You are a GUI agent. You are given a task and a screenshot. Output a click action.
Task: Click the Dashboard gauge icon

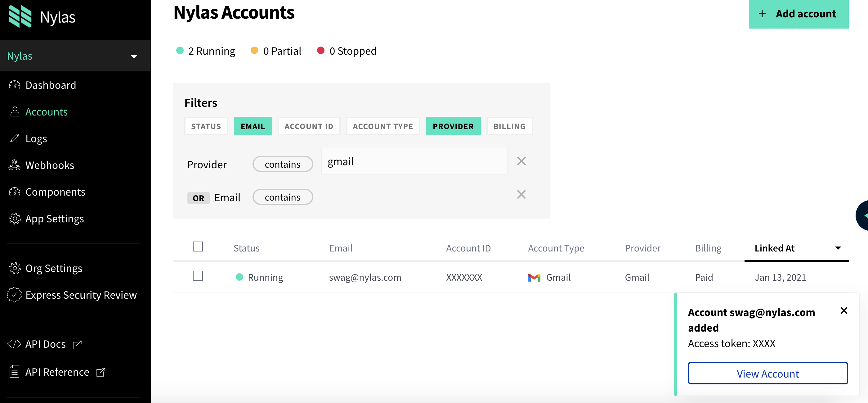click(15, 85)
